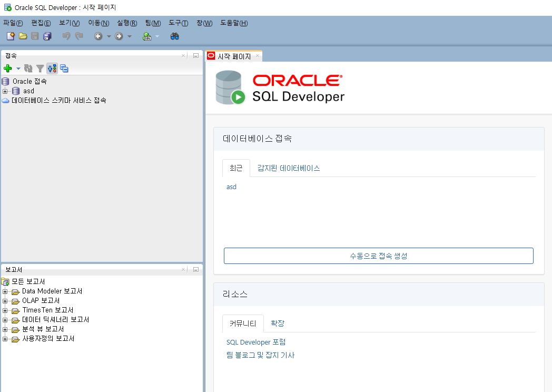Select 데이터 딕셔너리 보고서 tree row
Screen dimensions: 552x392
55,320
